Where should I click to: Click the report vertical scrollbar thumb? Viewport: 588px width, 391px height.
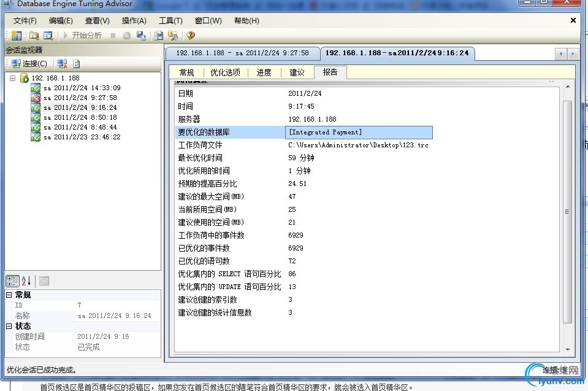567,212
